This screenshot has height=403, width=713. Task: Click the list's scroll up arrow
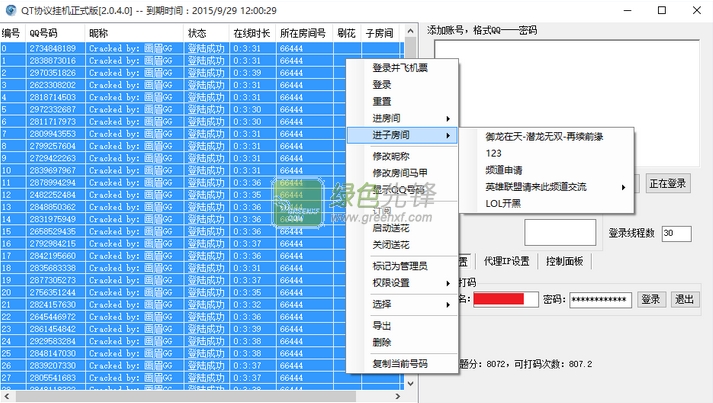(411, 31)
